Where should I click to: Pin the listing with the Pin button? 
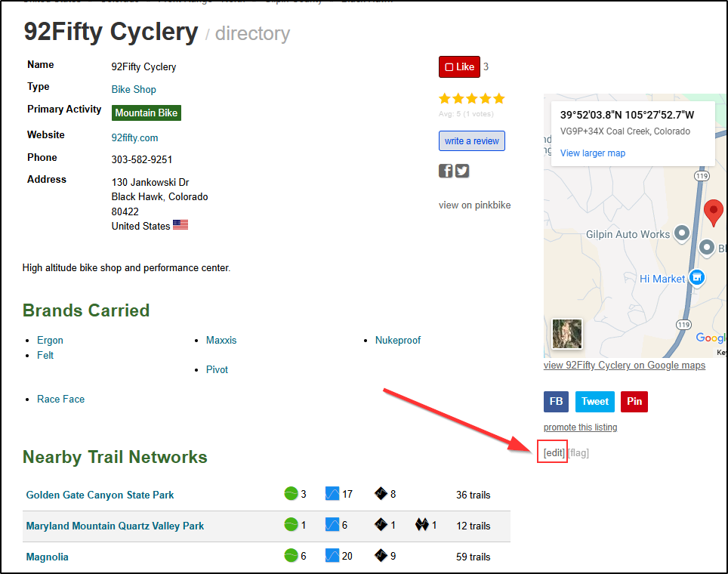point(634,402)
